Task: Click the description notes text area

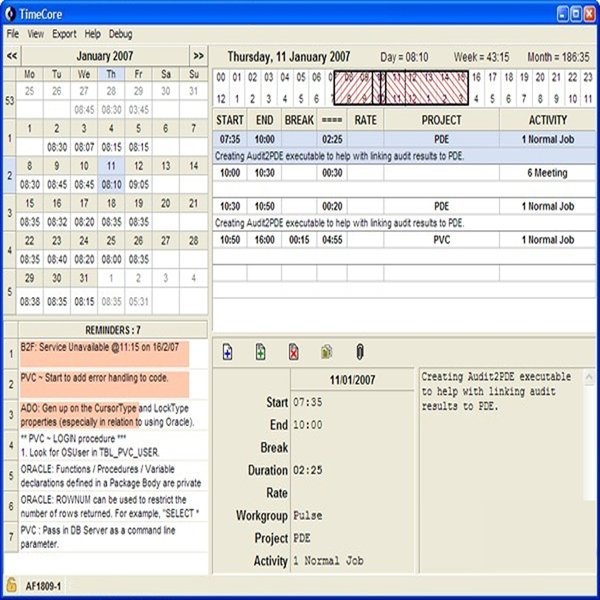Action: [501, 471]
